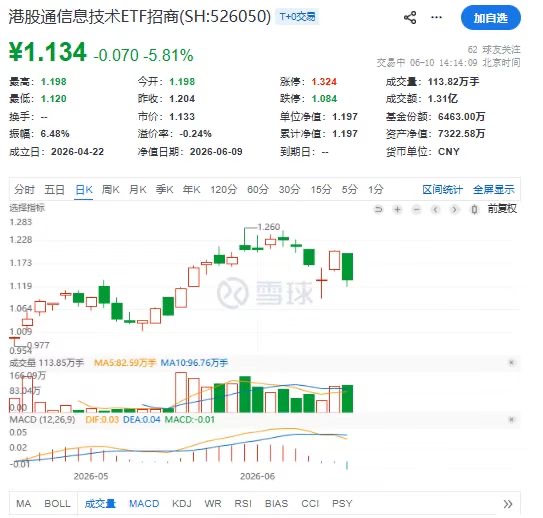Click the MA5:82.59万手 legend
This screenshot has width=543, height=518.
pos(125,363)
